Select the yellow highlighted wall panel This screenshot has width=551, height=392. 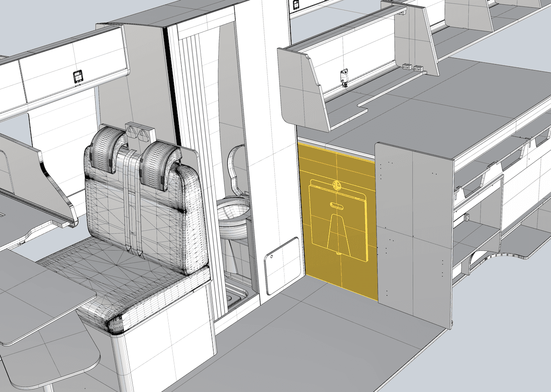click(337, 221)
